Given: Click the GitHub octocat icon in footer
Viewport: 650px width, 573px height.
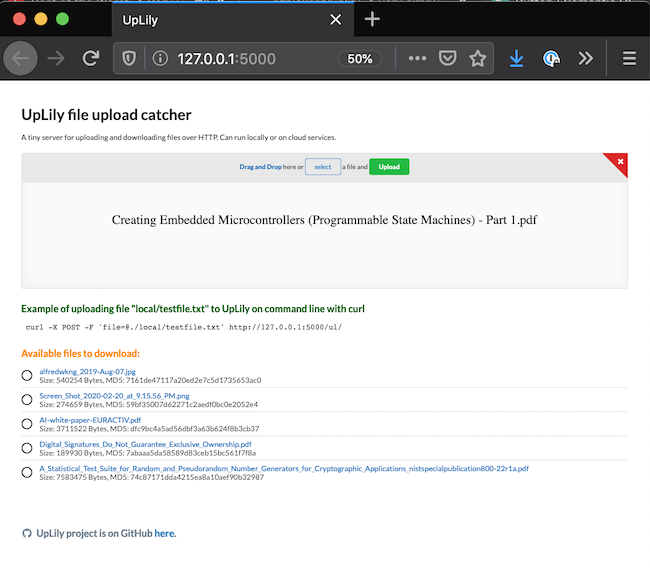Looking at the screenshot, I should (x=27, y=533).
